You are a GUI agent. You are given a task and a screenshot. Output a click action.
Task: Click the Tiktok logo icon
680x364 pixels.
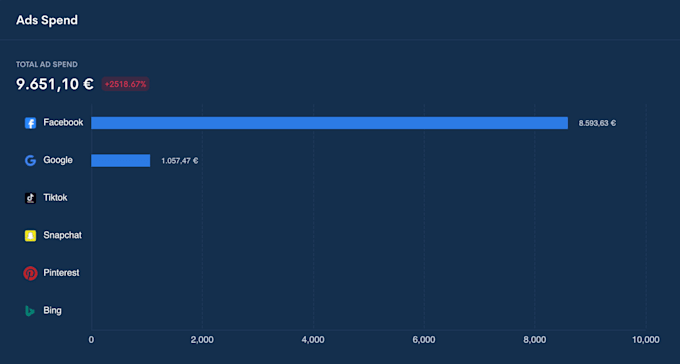click(x=30, y=198)
